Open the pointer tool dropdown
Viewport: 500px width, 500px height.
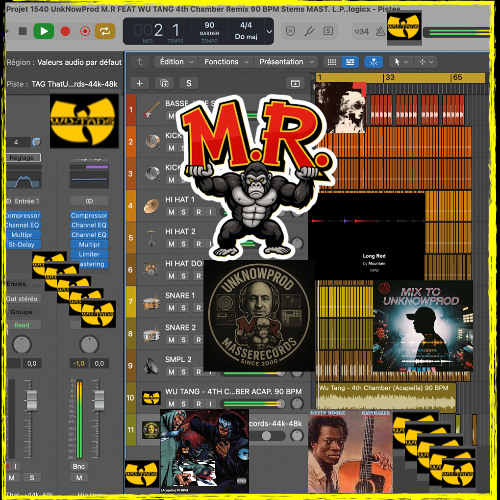(x=401, y=62)
